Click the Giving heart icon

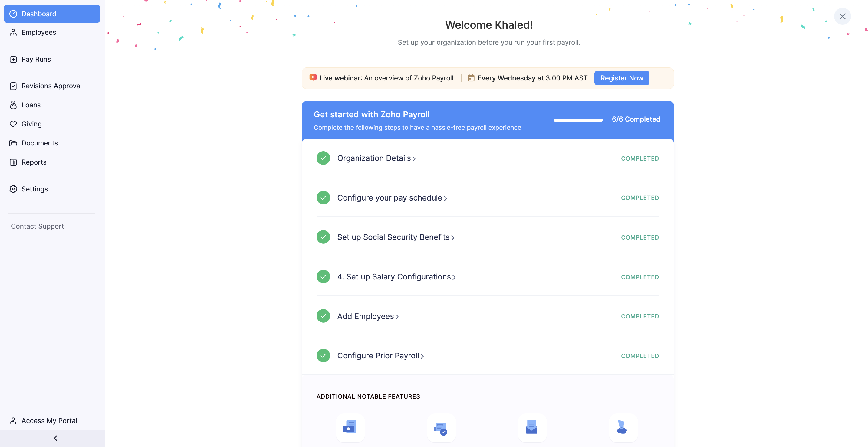tap(13, 124)
